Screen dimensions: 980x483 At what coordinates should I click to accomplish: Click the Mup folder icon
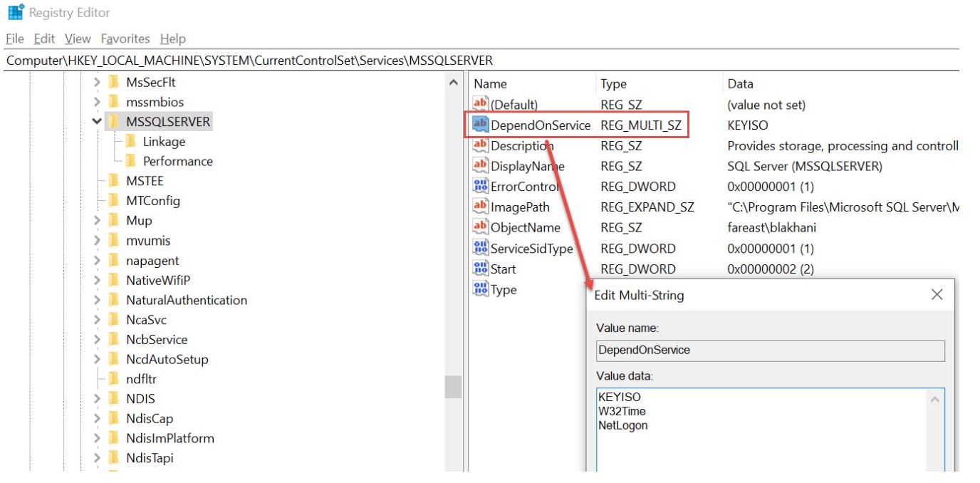113,221
